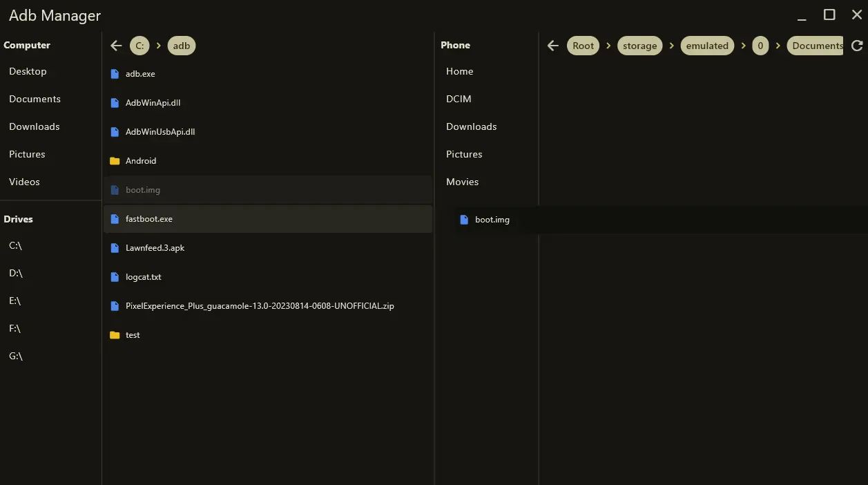Open the storage breadcrumb folder
Screen dimensions: 868x485
tap(639, 46)
